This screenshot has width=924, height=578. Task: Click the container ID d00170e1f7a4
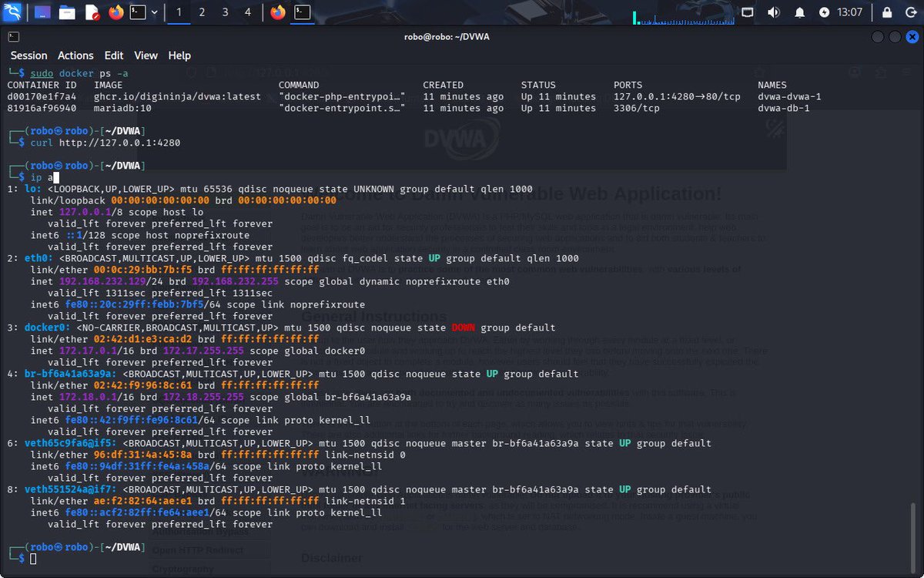click(x=42, y=96)
